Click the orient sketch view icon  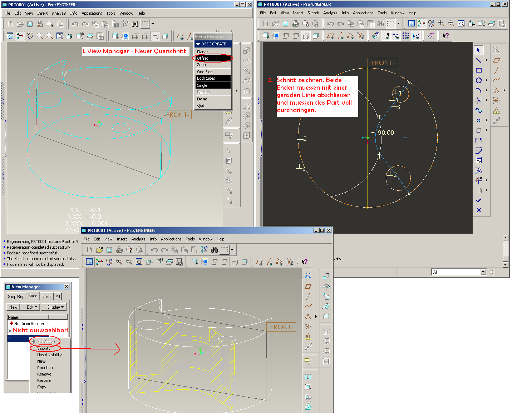pyautogui.click(x=376, y=35)
